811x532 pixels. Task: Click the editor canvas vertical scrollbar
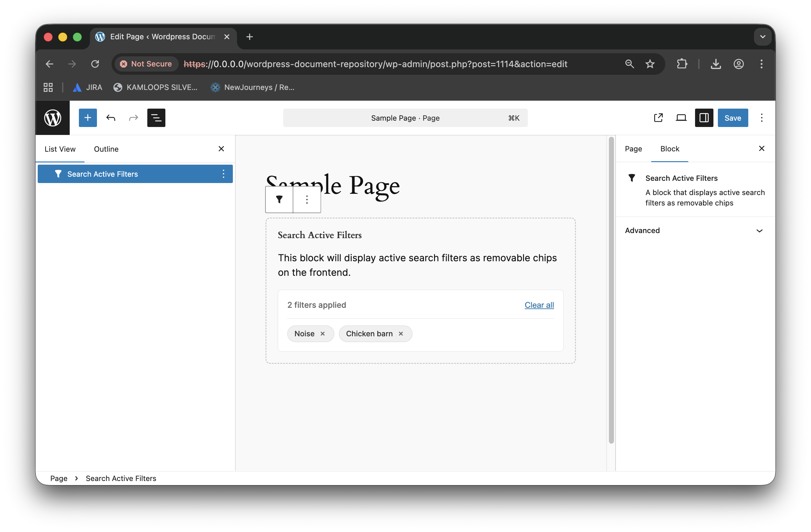point(611,290)
